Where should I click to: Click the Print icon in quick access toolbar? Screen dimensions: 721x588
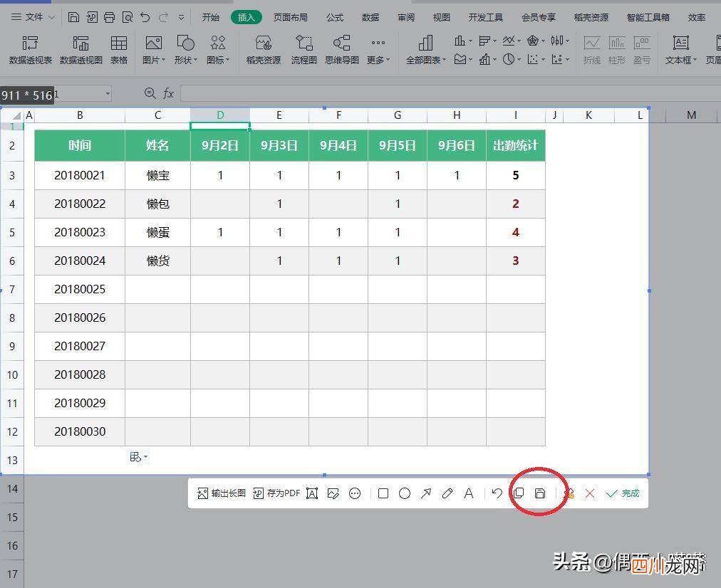click(x=110, y=18)
